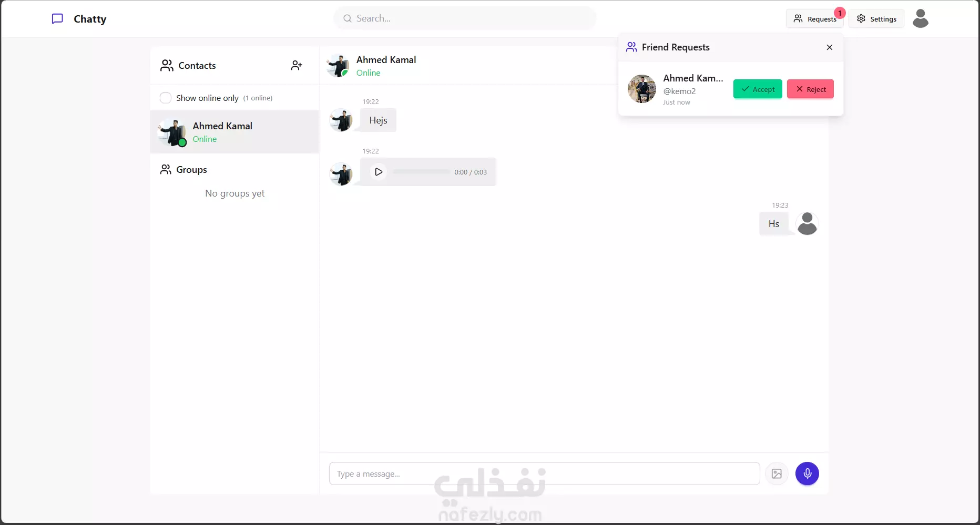Click the Search input field
980x525 pixels.
(x=465, y=18)
